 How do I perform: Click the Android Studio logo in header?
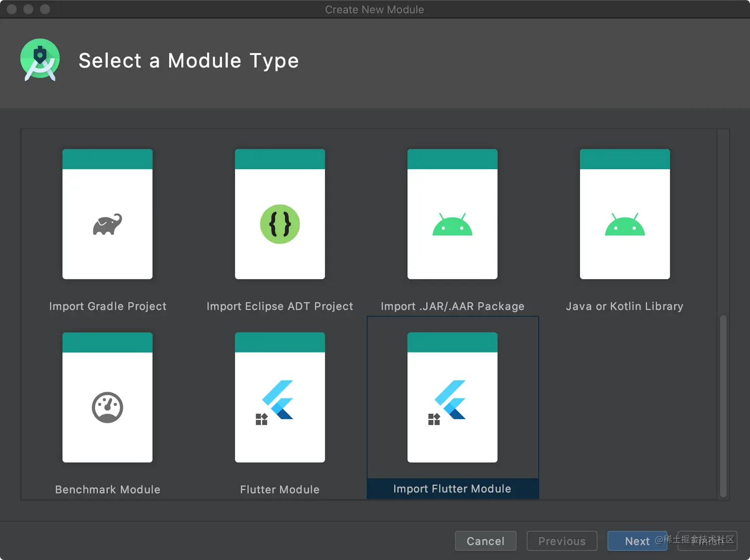pyautogui.click(x=40, y=60)
